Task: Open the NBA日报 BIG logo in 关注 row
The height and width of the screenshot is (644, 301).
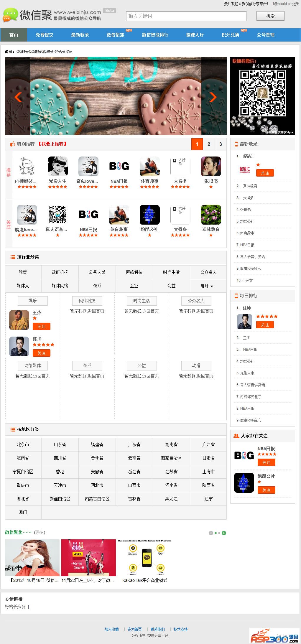Action: click(88, 215)
